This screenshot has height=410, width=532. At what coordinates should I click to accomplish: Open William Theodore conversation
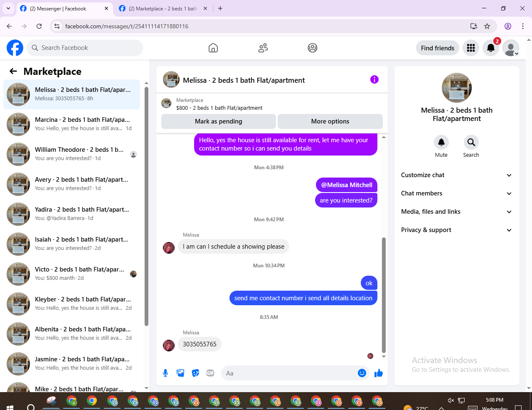click(x=71, y=154)
